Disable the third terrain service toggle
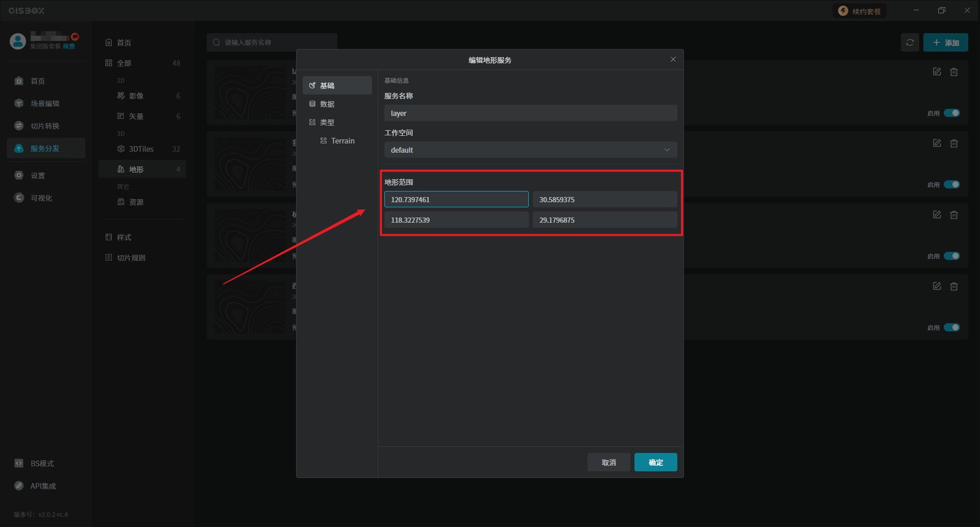 click(951, 256)
